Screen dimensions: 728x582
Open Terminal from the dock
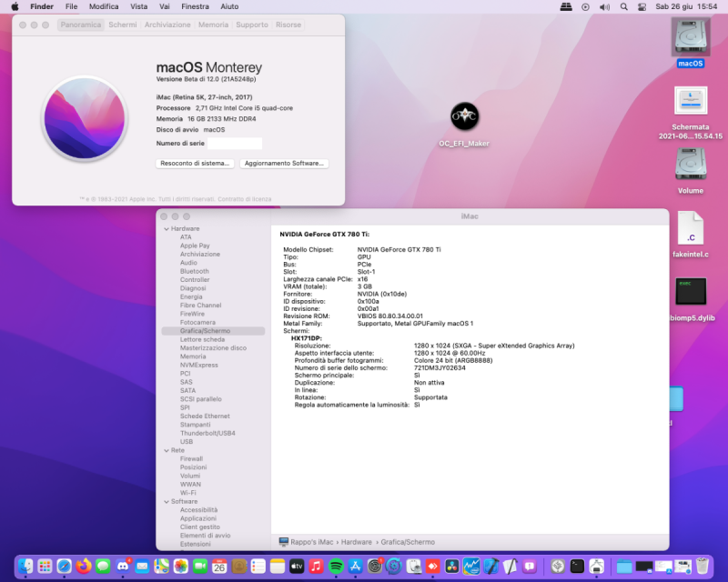(577, 567)
